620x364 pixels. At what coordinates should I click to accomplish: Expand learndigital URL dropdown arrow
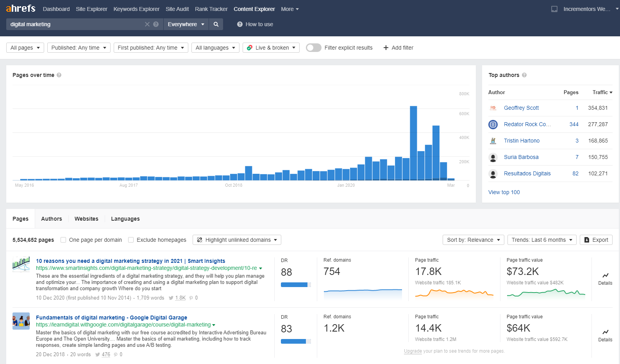coord(214,325)
